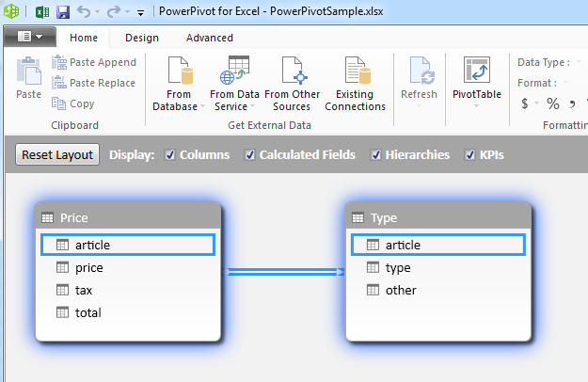Select the type column in Type table
Screen dimensions: 588x382
tap(398, 267)
